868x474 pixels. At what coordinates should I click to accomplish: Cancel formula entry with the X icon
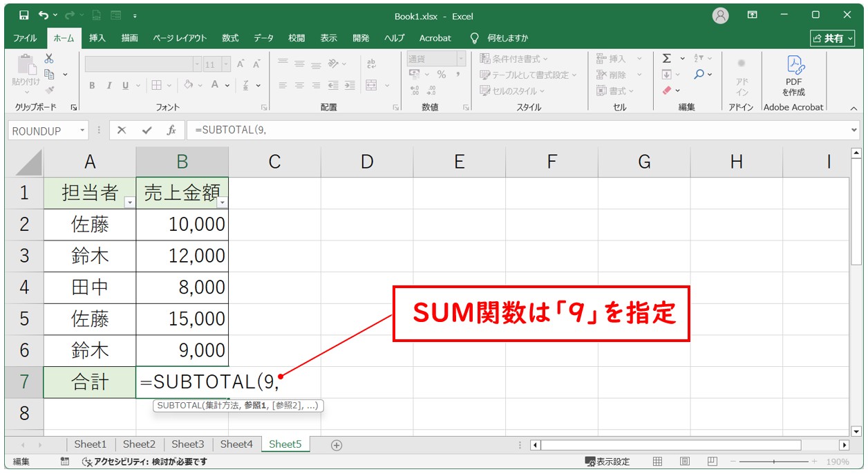122,131
